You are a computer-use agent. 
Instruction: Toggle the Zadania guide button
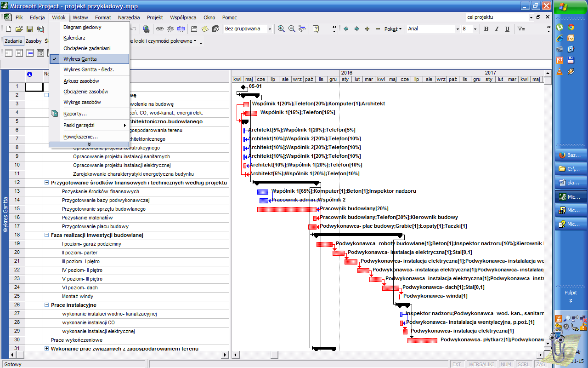(14, 41)
